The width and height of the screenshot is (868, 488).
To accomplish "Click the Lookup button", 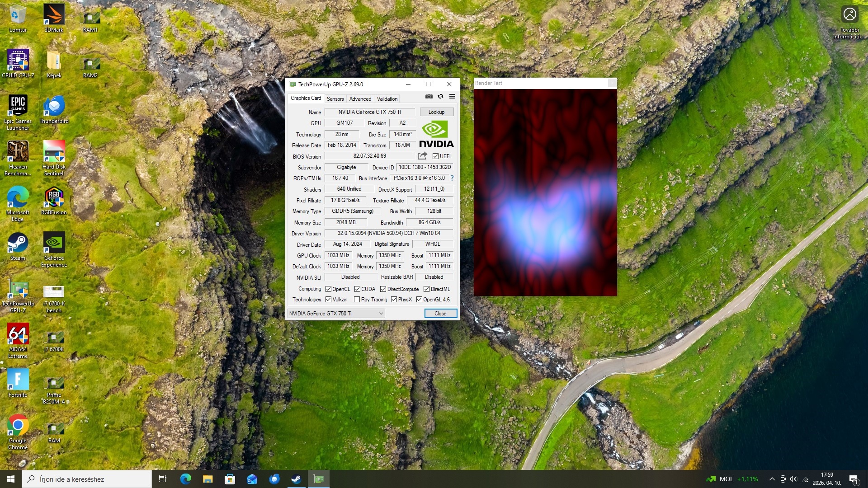I will pyautogui.click(x=436, y=112).
